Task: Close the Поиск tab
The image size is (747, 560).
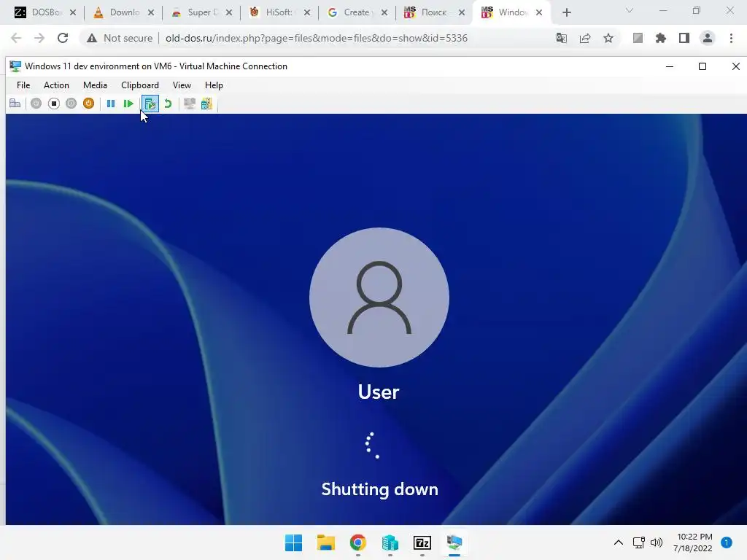Action: click(x=462, y=12)
